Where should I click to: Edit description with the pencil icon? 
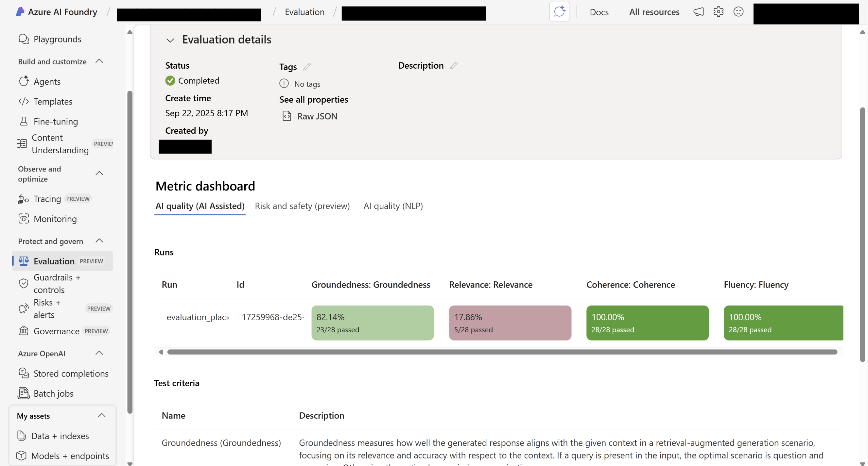(x=454, y=65)
